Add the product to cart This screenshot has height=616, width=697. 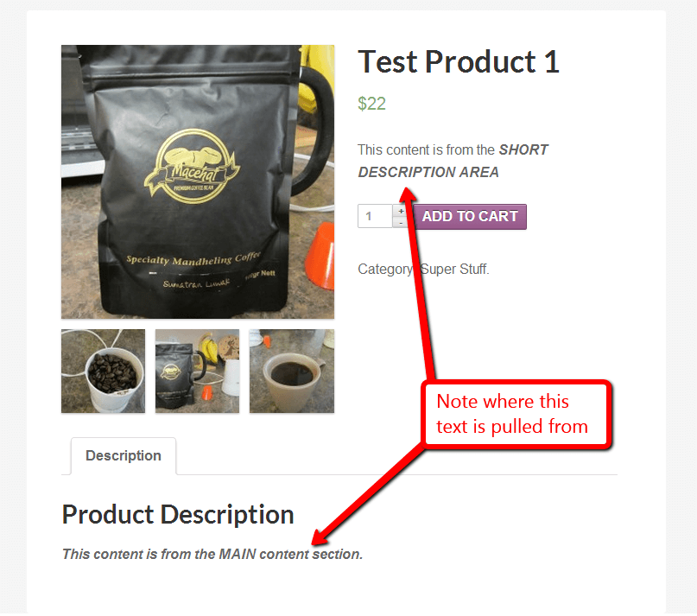click(470, 217)
